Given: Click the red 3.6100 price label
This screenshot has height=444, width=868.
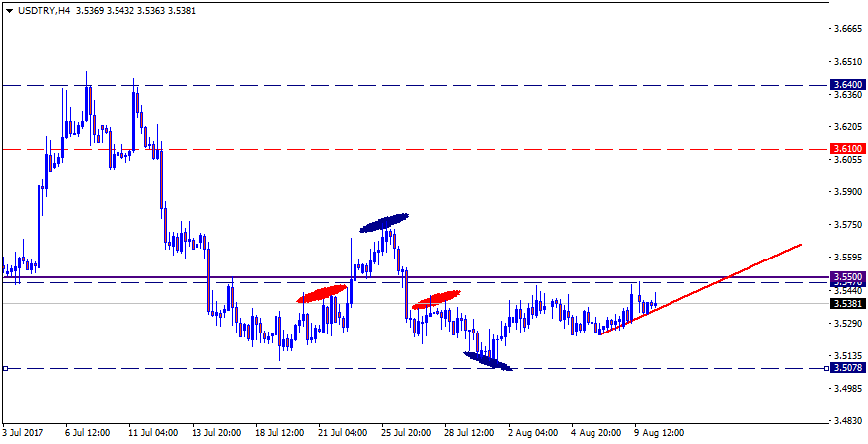Looking at the screenshot, I should (848, 149).
